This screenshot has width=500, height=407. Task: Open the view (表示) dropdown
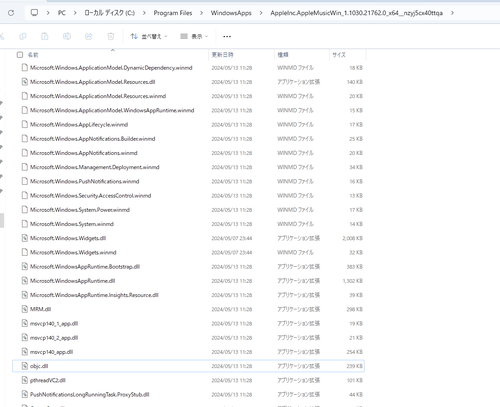(194, 36)
